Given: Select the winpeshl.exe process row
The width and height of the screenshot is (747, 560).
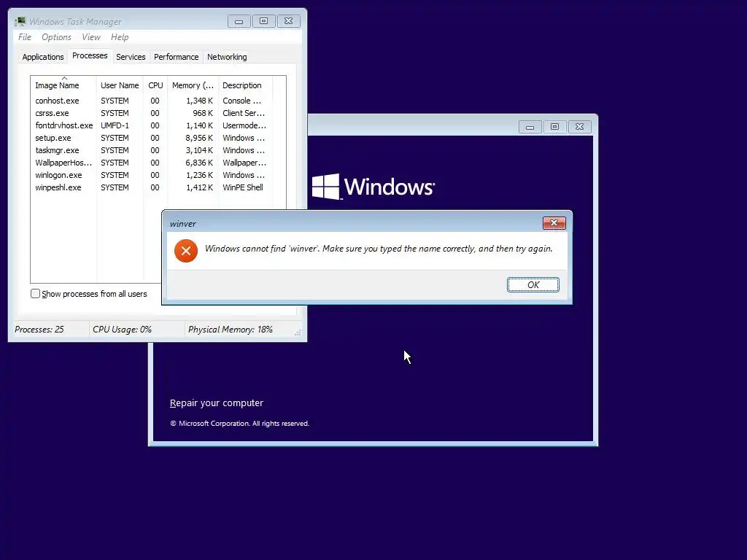Looking at the screenshot, I should point(152,187).
